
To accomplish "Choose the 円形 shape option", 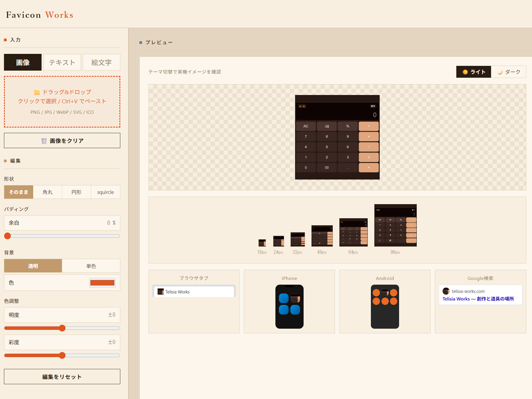I will point(77,192).
